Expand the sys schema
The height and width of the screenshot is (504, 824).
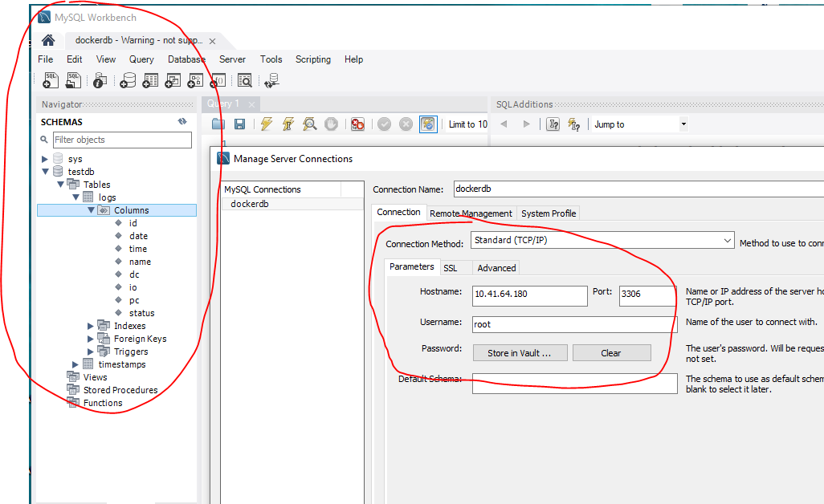(x=45, y=159)
